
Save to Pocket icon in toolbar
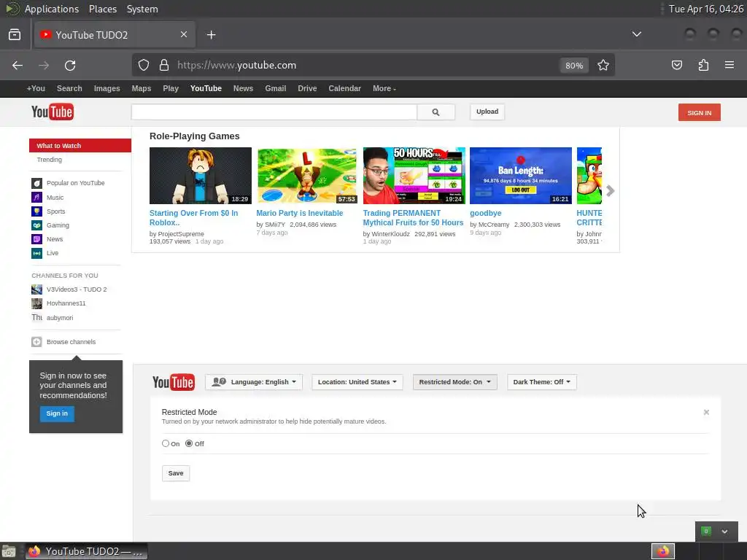click(x=677, y=65)
